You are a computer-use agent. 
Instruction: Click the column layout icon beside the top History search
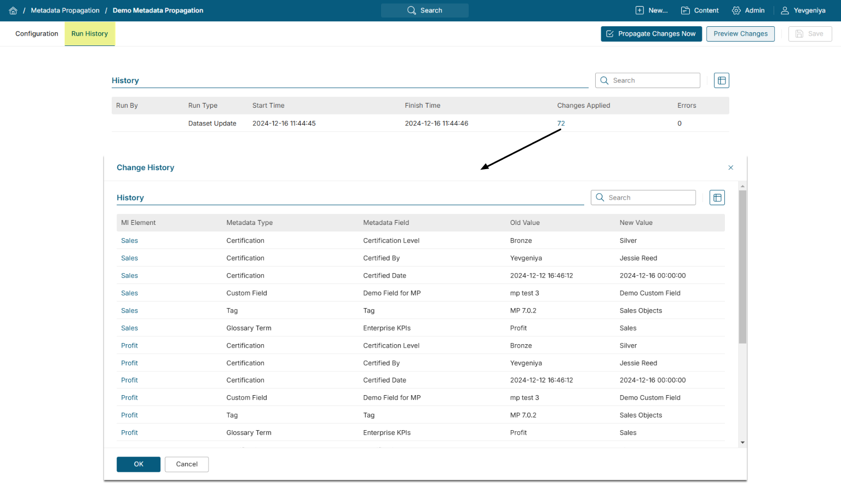[722, 80]
